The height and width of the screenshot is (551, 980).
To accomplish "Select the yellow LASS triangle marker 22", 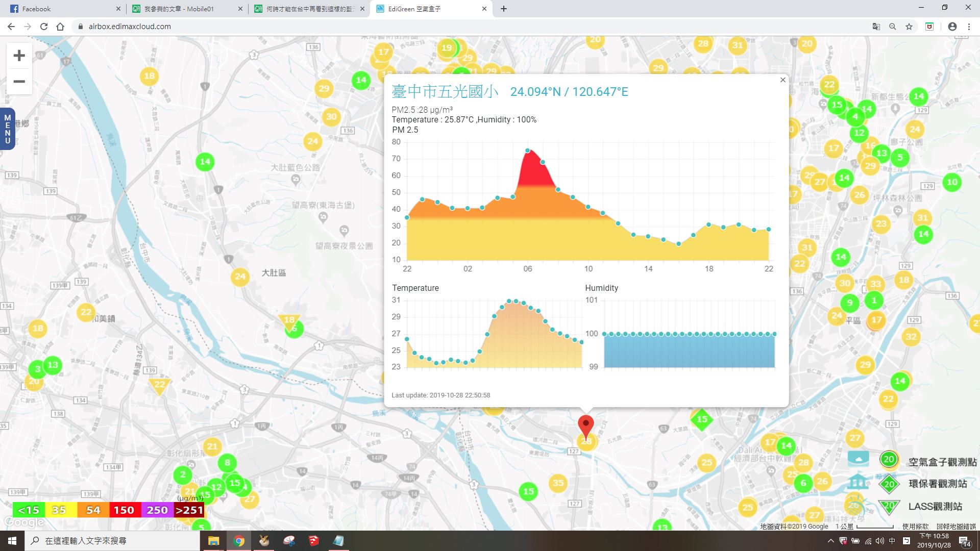I will tap(160, 386).
